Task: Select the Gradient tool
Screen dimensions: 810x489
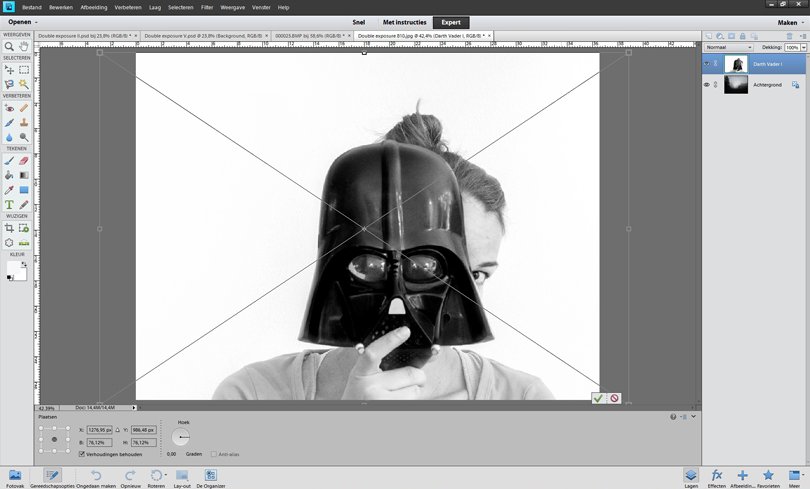Action: coord(24,176)
